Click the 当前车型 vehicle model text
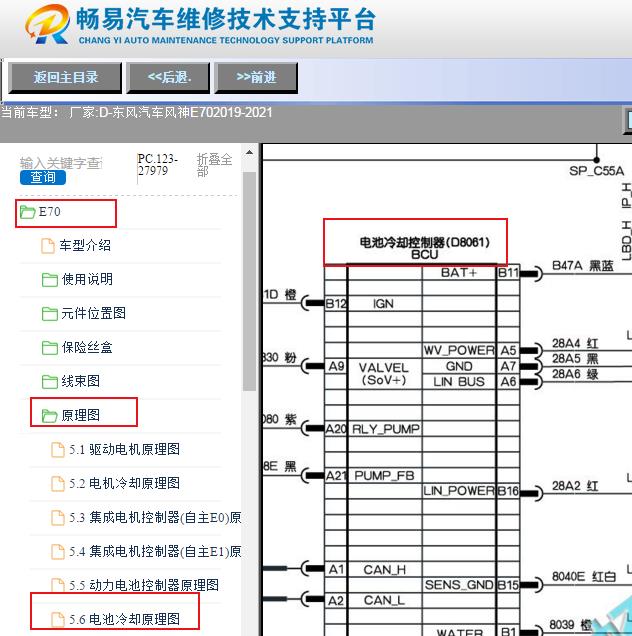 [x=137, y=112]
